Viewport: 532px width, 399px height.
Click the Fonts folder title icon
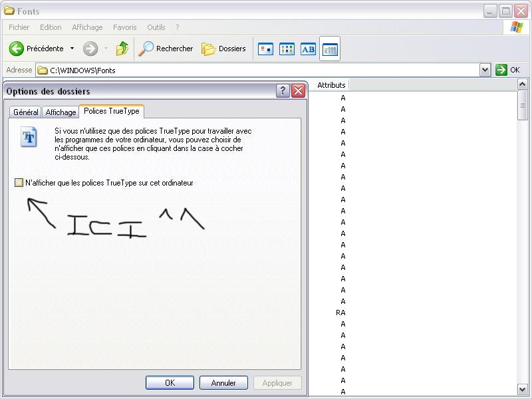click(9, 11)
